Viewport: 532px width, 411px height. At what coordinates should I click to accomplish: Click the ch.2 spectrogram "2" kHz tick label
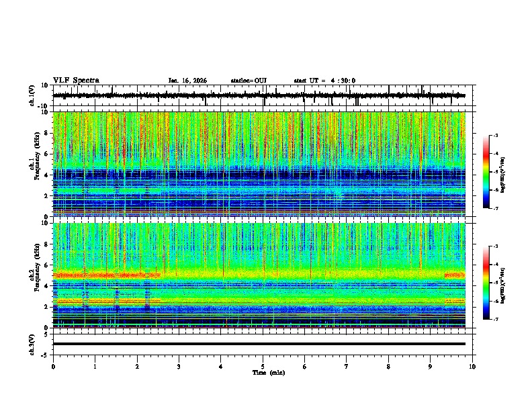[47, 307]
